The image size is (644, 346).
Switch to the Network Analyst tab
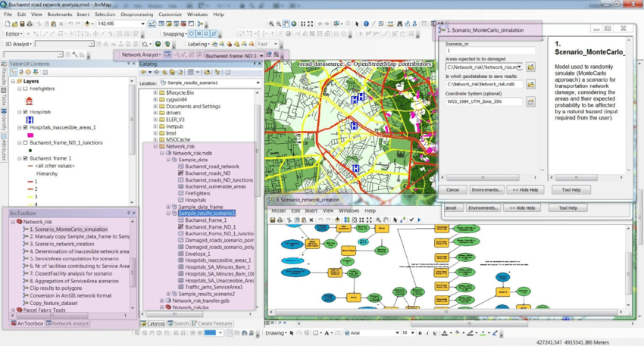pos(67,323)
